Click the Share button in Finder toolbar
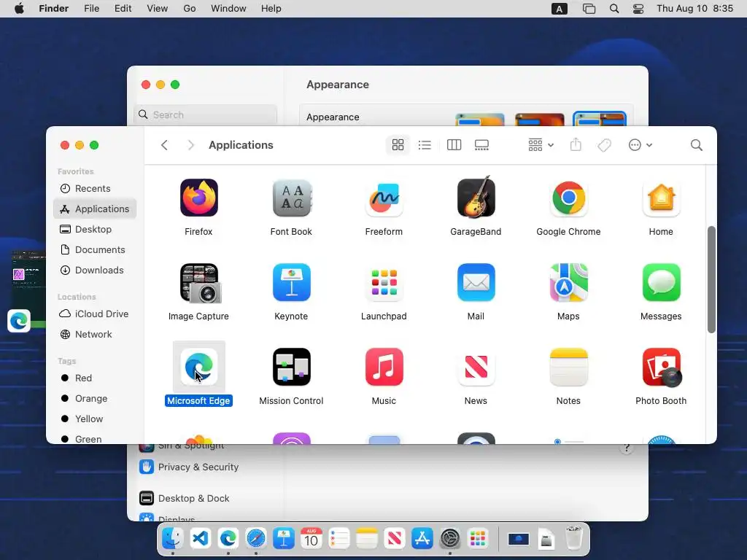 (x=576, y=145)
